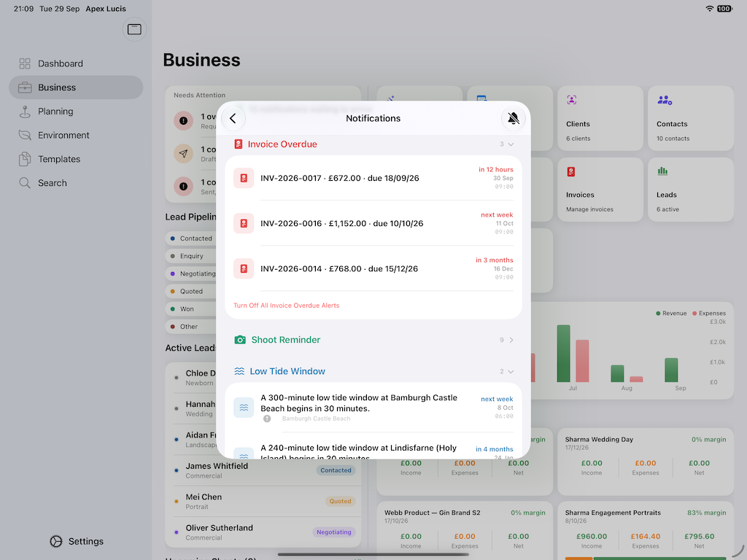Collapse the Low Tide Window section
Screen dimensions: 747x560
(511, 371)
